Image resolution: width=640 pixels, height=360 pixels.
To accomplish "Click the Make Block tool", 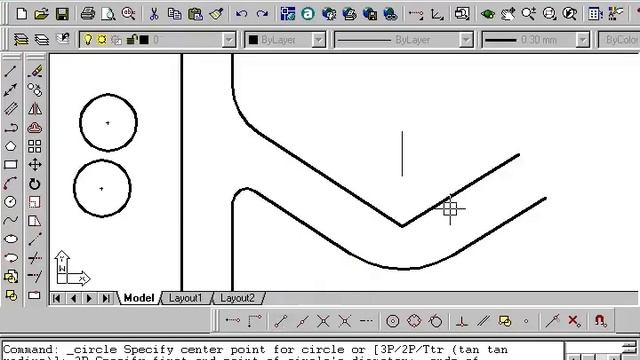I will 11,295.
